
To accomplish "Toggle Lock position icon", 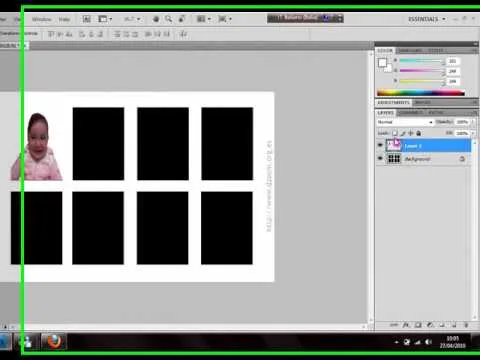I will click(411, 133).
